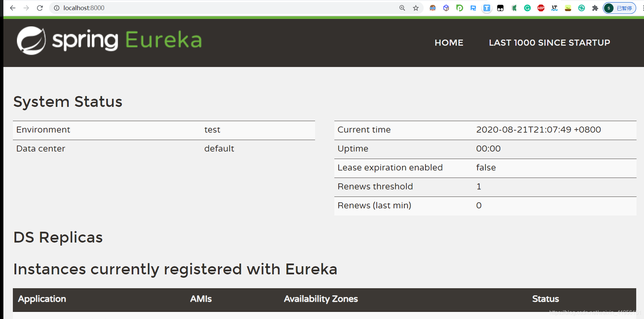Click the Renews (last min) label
The height and width of the screenshot is (319, 644).
pos(374,205)
